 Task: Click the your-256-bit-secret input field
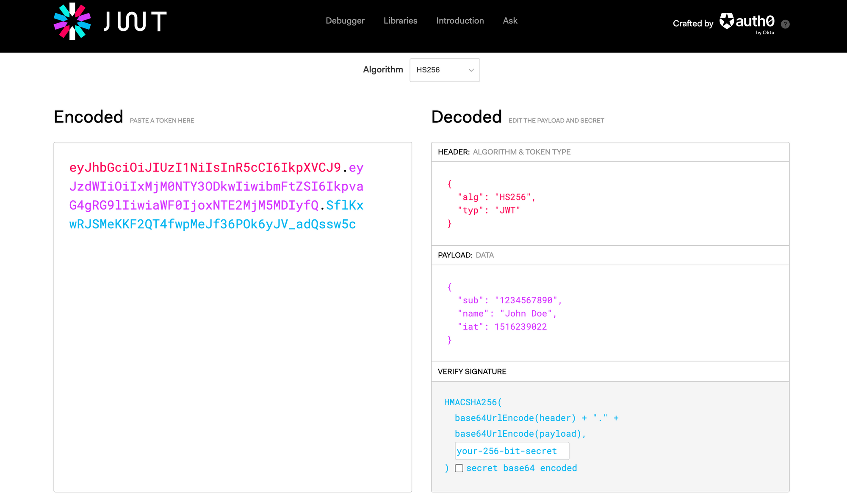coord(512,451)
